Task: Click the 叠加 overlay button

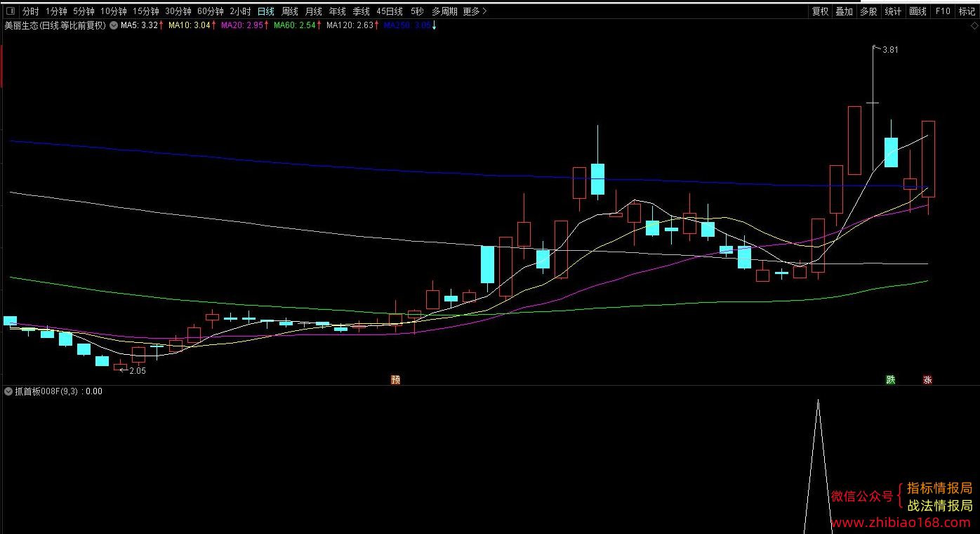Action: [845, 11]
